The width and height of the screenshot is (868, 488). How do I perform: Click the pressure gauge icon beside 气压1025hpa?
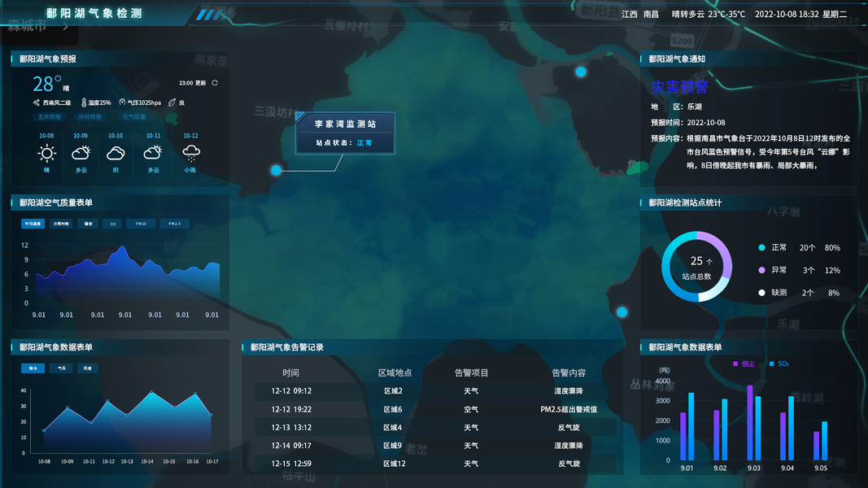pyautogui.click(x=122, y=102)
